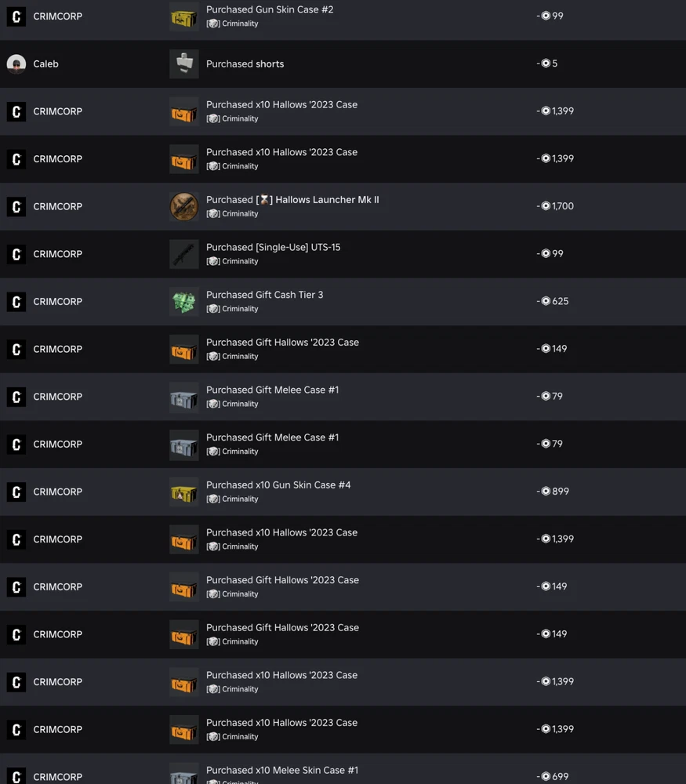Image resolution: width=686 pixels, height=784 pixels.
Task: Click the shorts item thumbnail
Action: 184,64
